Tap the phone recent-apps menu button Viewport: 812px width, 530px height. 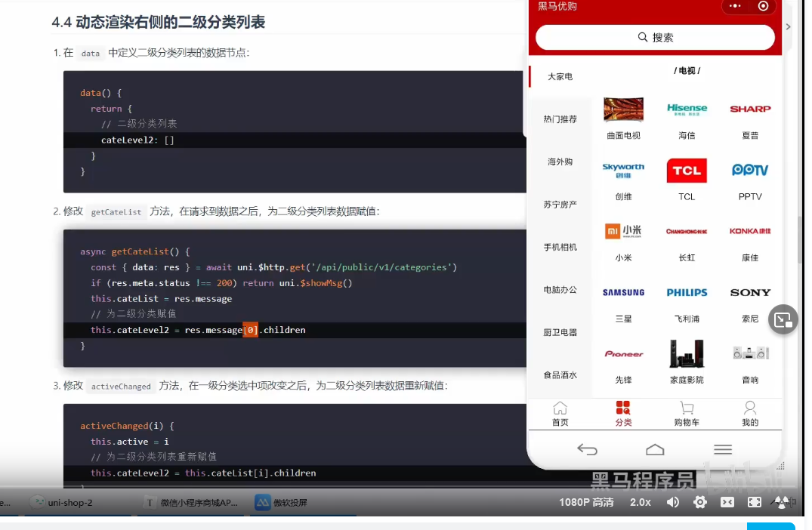click(723, 449)
